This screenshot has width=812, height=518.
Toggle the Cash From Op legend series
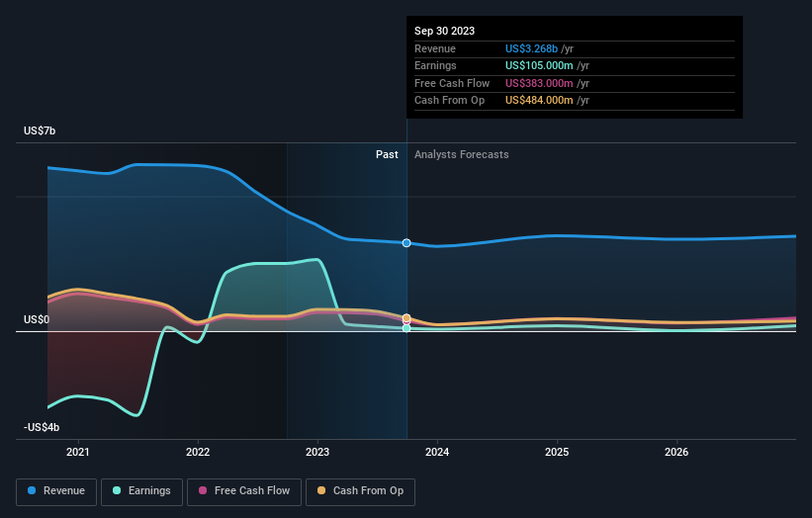360,491
